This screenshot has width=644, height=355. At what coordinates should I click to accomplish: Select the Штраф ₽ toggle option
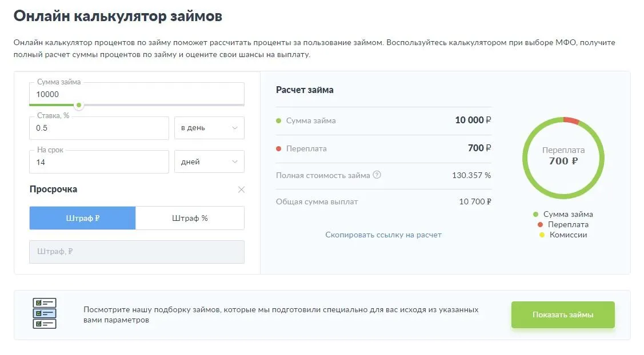click(x=83, y=218)
